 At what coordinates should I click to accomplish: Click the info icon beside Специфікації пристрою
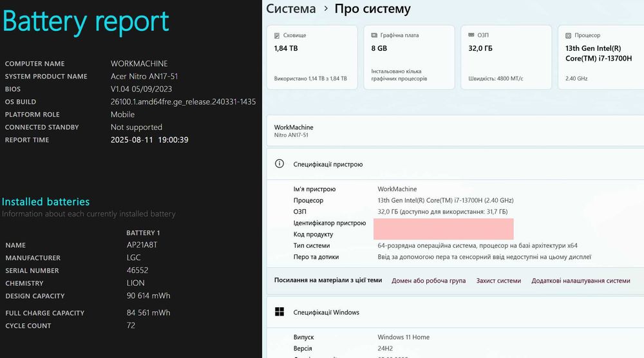click(x=279, y=164)
